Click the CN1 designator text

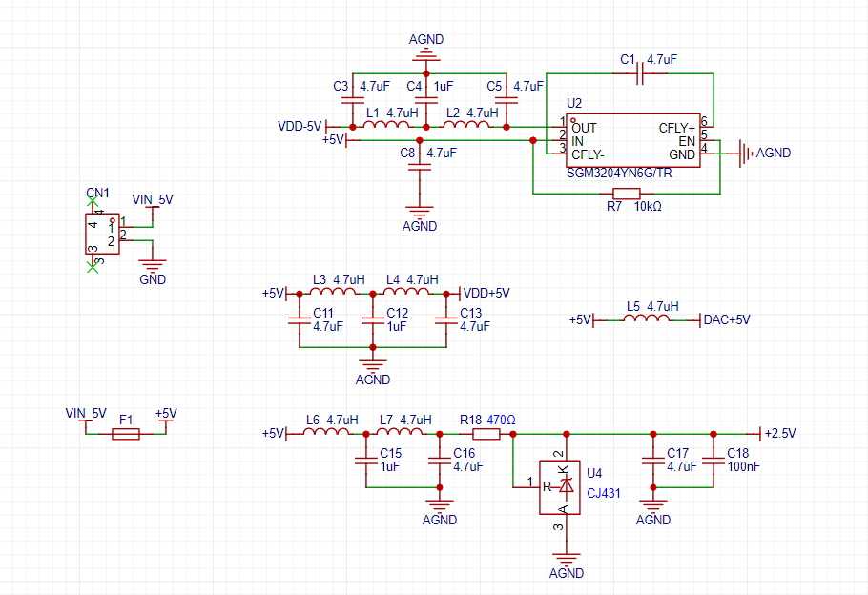[97, 193]
